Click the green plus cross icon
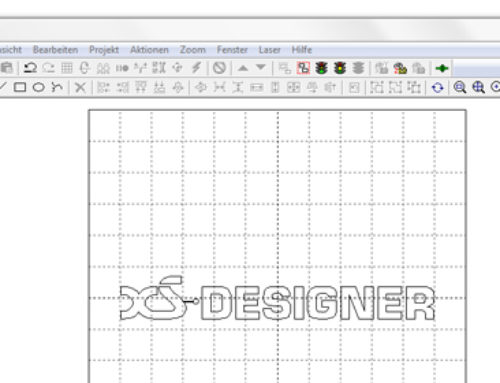 (442, 68)
